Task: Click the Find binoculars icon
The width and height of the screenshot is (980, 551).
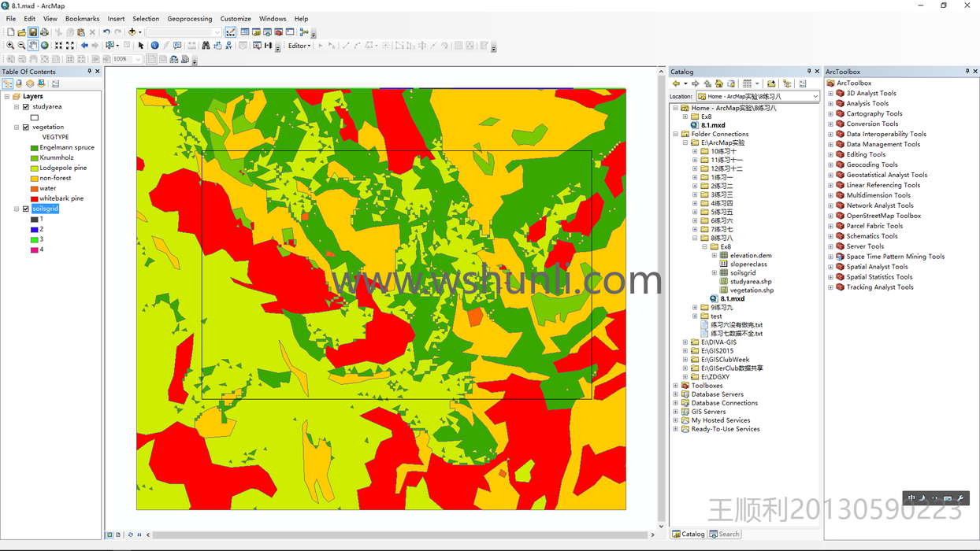Action: click(206, 46)
